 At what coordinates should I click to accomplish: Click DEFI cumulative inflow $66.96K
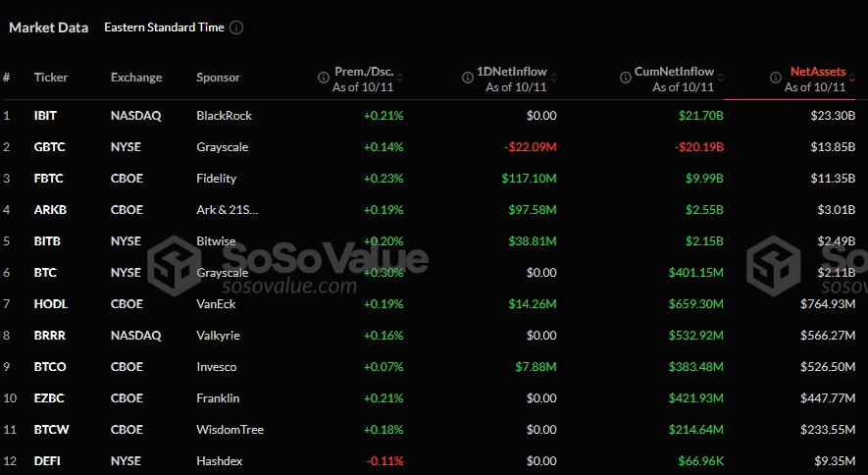click(x=700, y=461)
